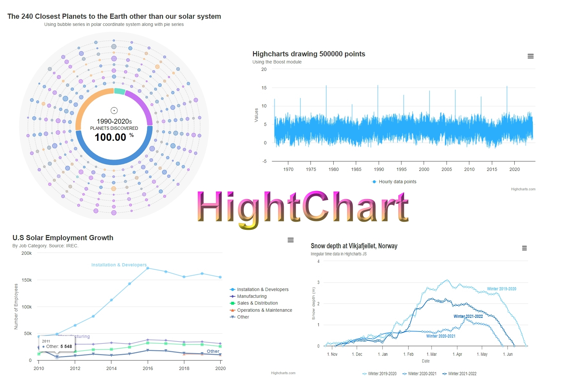Click the 'By Job Category. Source: IREC.' subtitle
562x392 pixels.
point(45,246)
